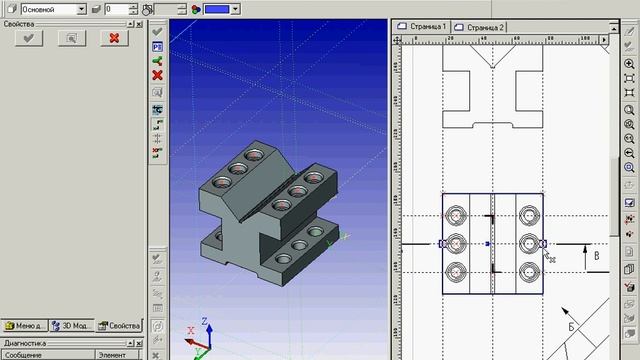Click the stepper of the disabled priority field
Viewport: 640px width, 360px height.
pyautogui.click(x=182, y=9)
